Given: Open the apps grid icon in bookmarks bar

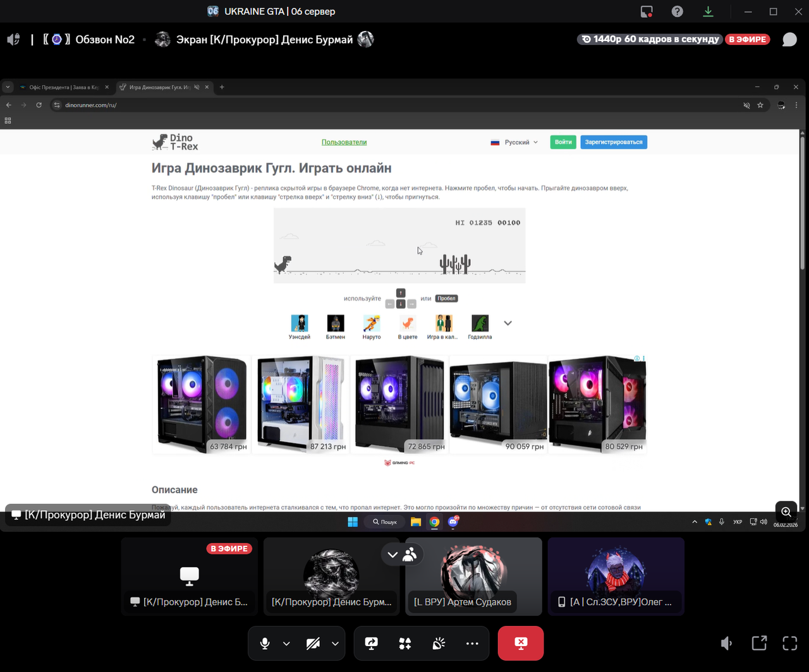Looking at the screenshot, I should click(x=8, y=120).
